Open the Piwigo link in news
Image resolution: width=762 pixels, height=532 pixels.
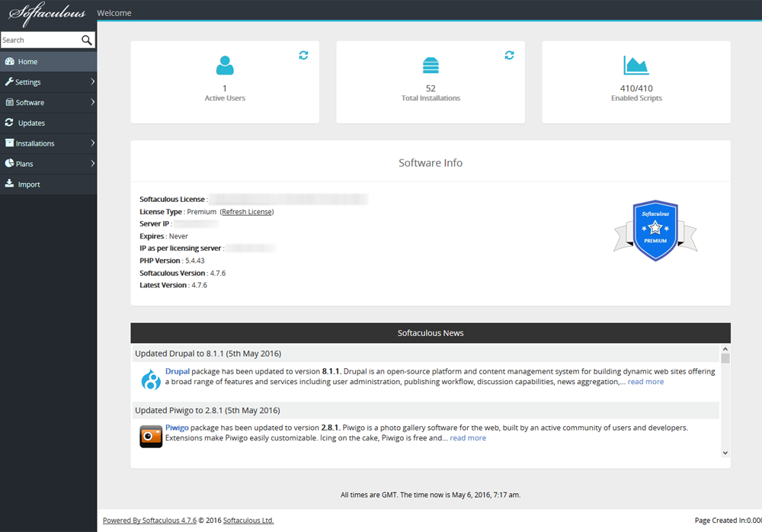pos(177,428)
